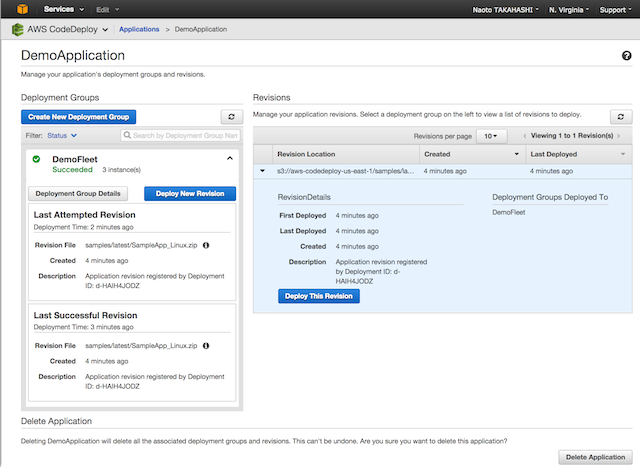Open the Support menu

pyautogui.click(x=615, y=10)
